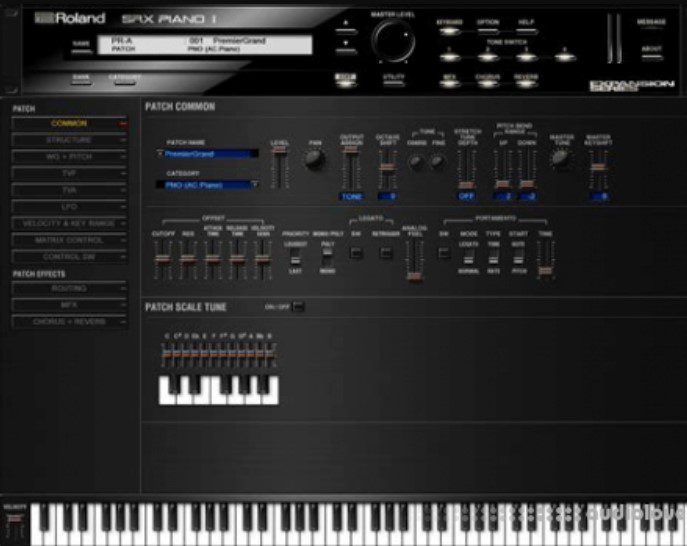This screenshot has height=546, width=687.
Task: Toggle Tone Switch 3
Action: pos(526,56)
